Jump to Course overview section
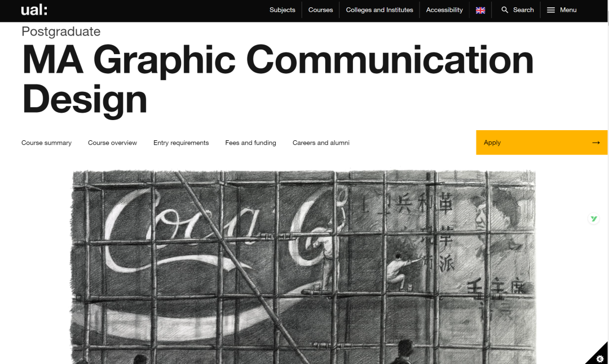 [x=112, y=143]
